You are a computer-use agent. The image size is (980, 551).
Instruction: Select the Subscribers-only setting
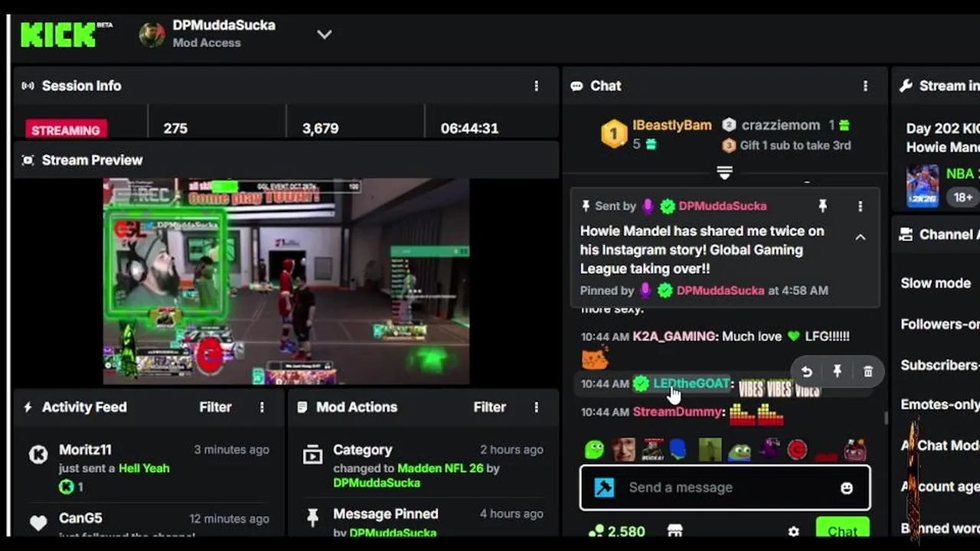pos(940,365)
